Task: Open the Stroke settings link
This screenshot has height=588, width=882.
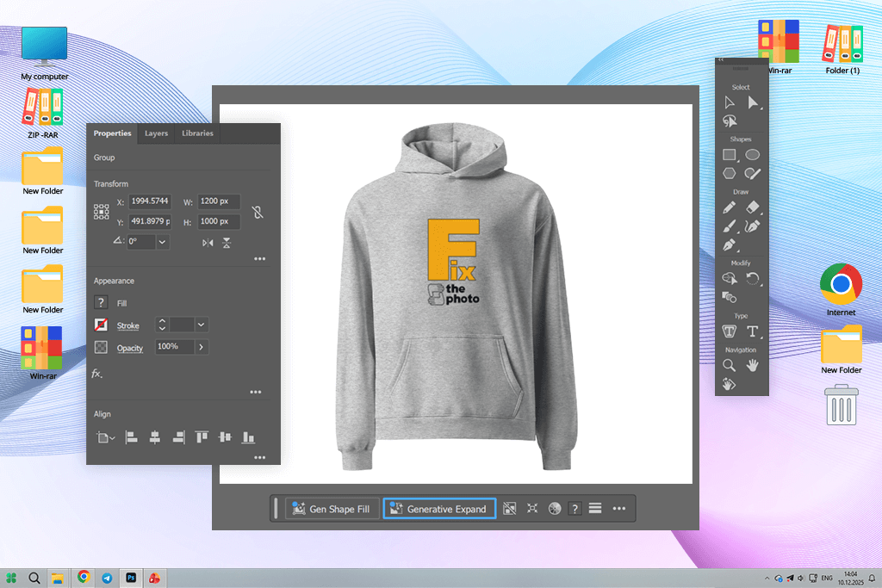Action: coord(127,325)
